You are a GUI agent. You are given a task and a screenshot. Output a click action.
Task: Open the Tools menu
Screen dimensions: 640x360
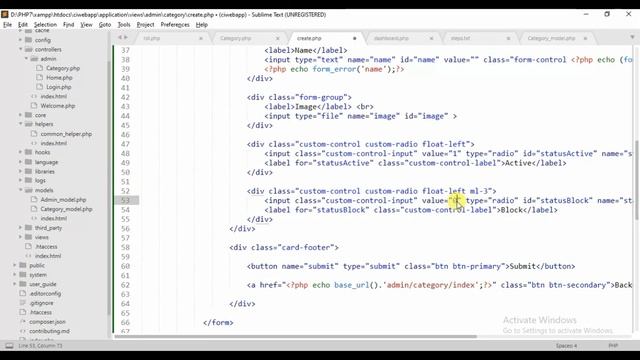(124, 24)
